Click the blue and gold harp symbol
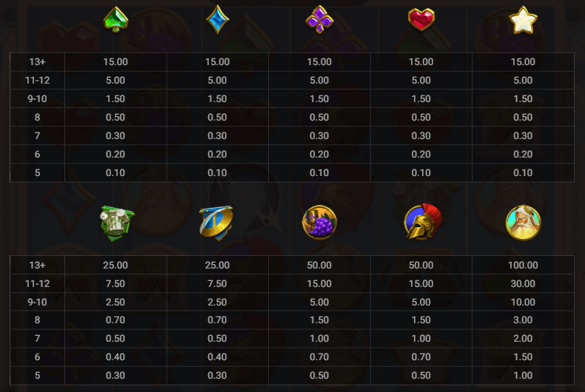The width and height of the screenshot is (585, 392). 216,222
